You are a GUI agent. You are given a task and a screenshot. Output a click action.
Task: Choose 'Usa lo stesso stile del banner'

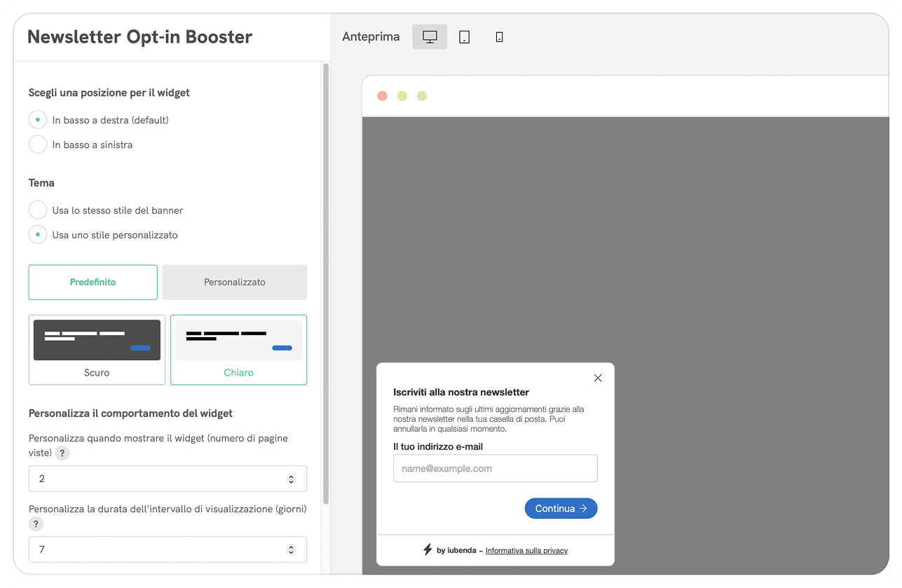(38, 210)
